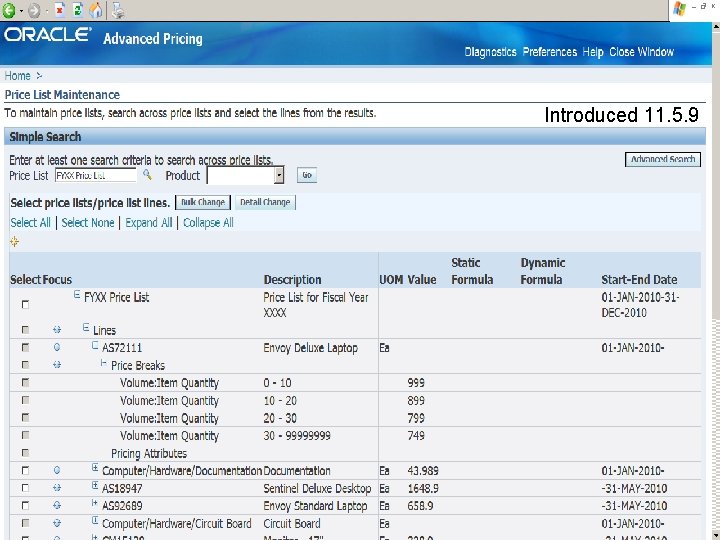Select the checkbox for the 20 - 30 quantity row
This screenshot has height=540, width=720.
(x=25, y=417)
